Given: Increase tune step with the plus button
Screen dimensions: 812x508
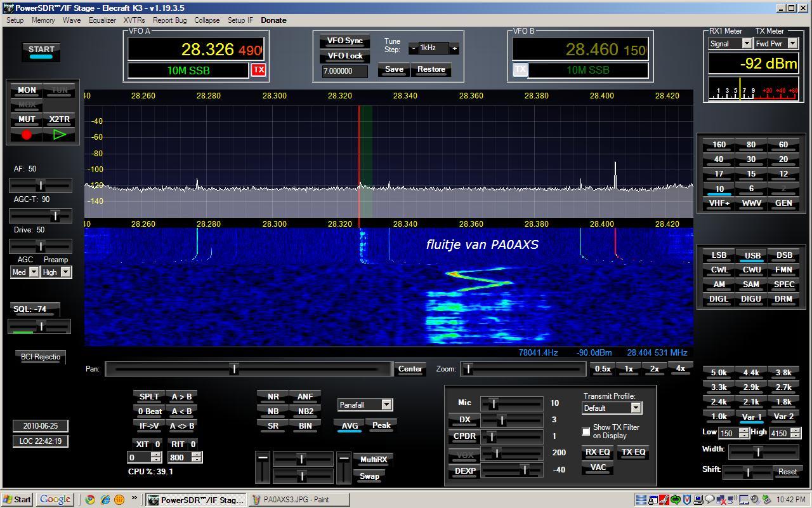Looking at the screenshot, I should pos(454,48).
